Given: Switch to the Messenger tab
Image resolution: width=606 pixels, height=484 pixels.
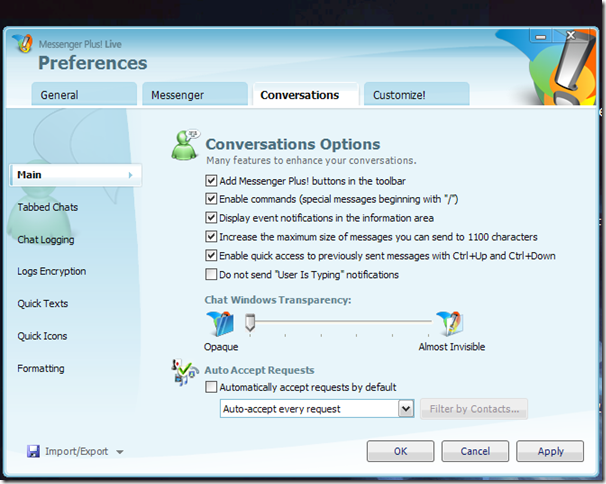Looking at the screenshot, I should point(195,94).
